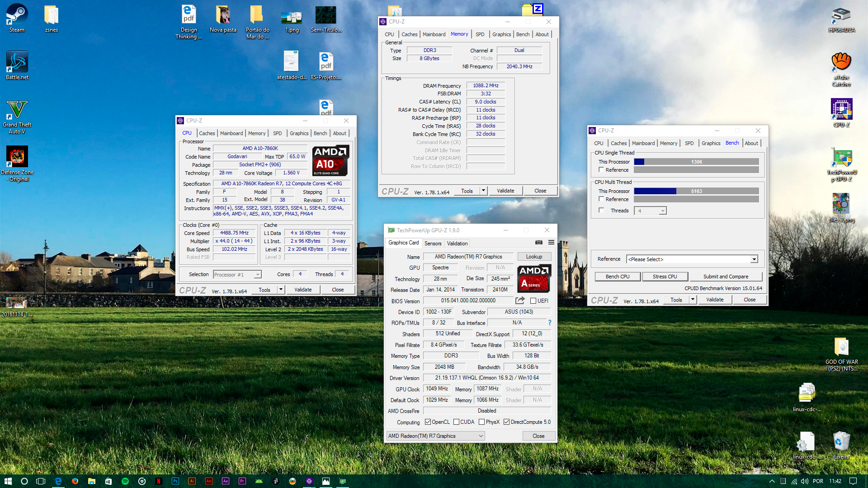Open the GPU-Z hamburger menu icon
This screenshot has height=488, width=868.
pos(551,243)
